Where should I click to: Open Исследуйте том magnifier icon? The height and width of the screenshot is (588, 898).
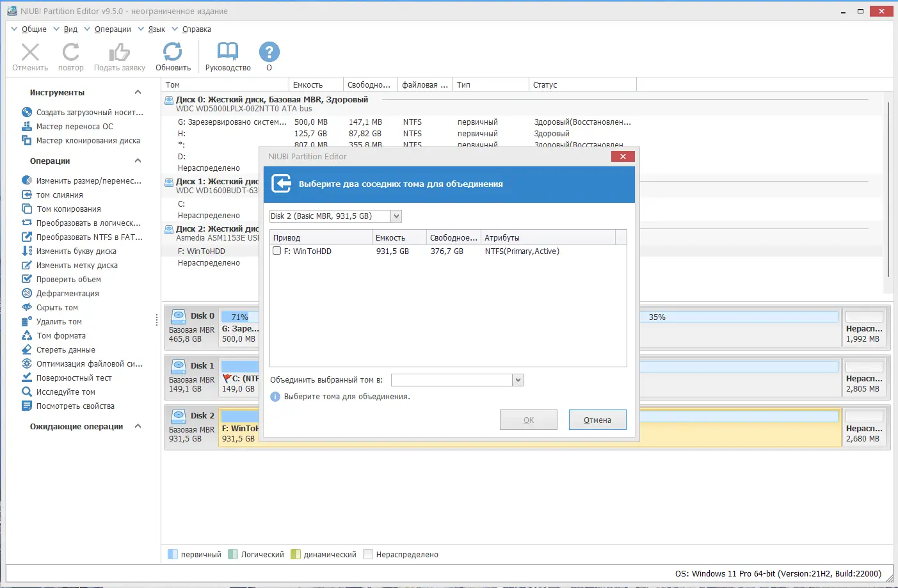click(27, 392)
